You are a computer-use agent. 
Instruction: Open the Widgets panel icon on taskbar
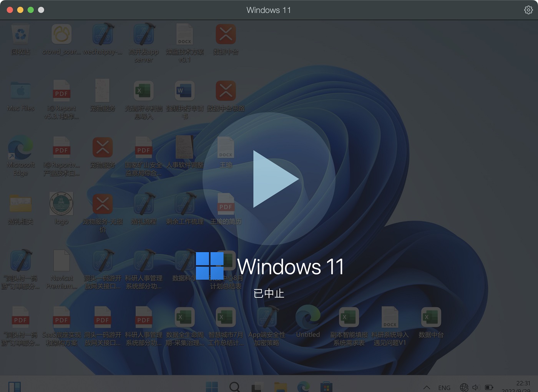[15, 387]
